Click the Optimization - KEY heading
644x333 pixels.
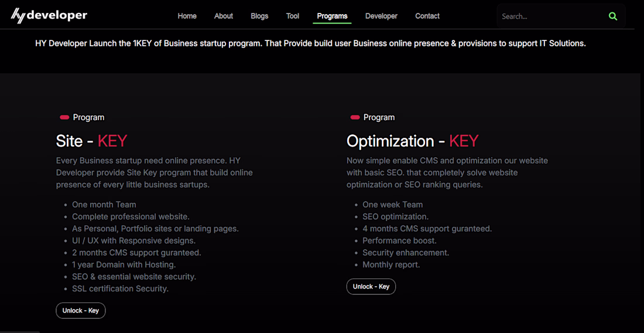click(x=412, y=141)
